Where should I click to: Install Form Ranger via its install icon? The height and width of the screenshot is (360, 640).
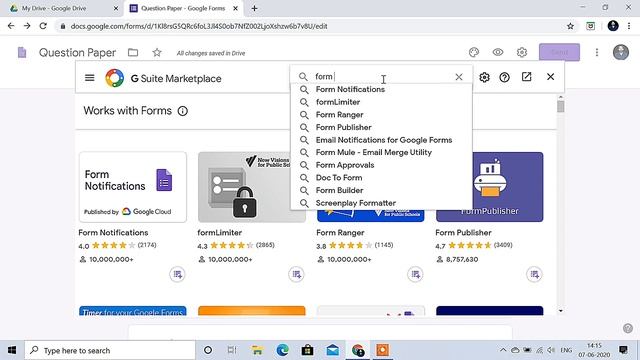click(415, 274)
